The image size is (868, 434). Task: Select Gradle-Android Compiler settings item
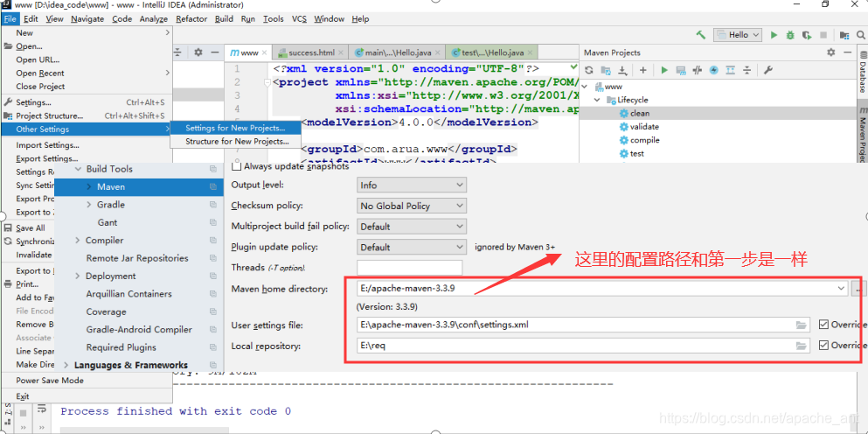[x=139, y=329]
